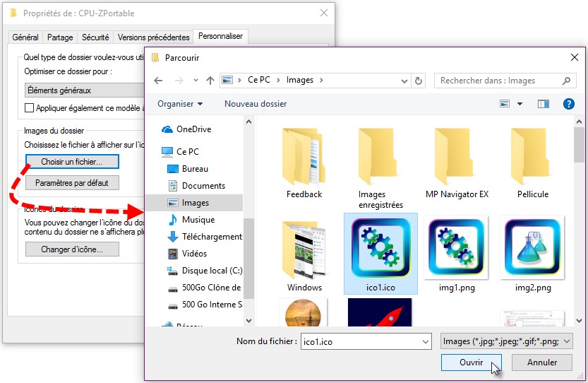
Task: Click the Refresh button beside address bar
Action: click(x=419, y=81)
